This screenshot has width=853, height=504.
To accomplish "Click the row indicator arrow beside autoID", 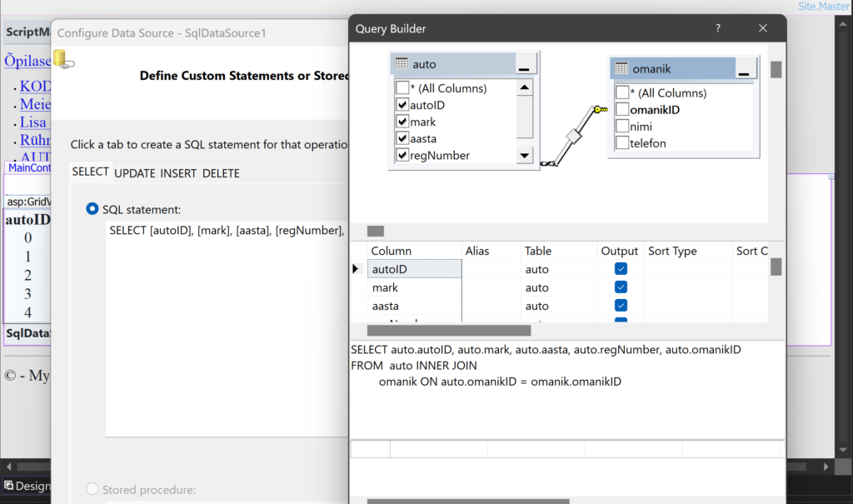I will point(357,269).
